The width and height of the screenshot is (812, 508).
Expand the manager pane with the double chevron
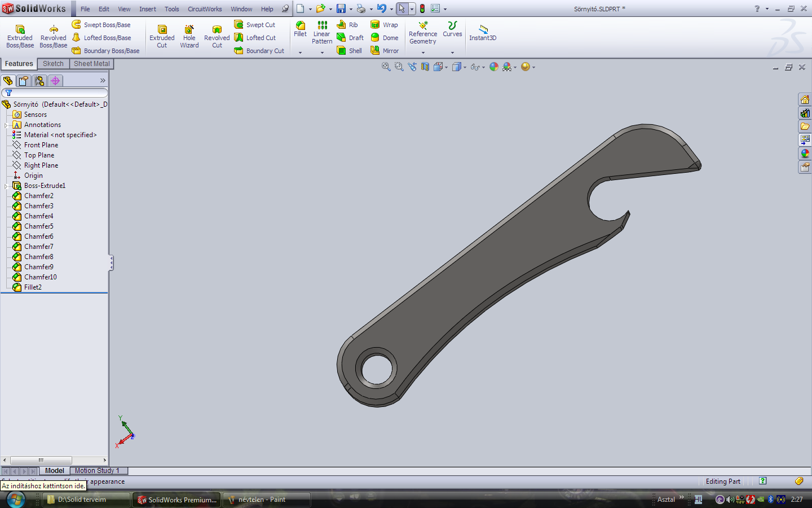[x=103, y=81]
